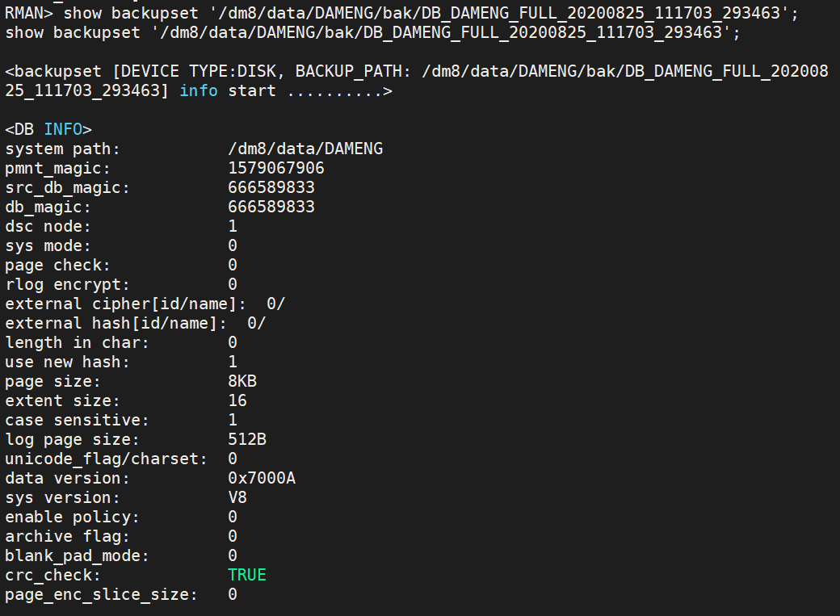Click the sys version value V8
The width and height of the screenshot is (840, 616).
[237, 497]
